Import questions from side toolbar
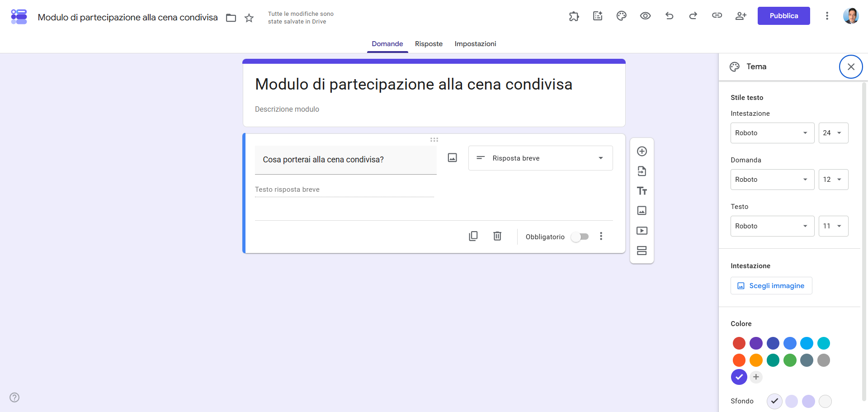The width and height of the screenshot is (868, 412). [642, 171]
